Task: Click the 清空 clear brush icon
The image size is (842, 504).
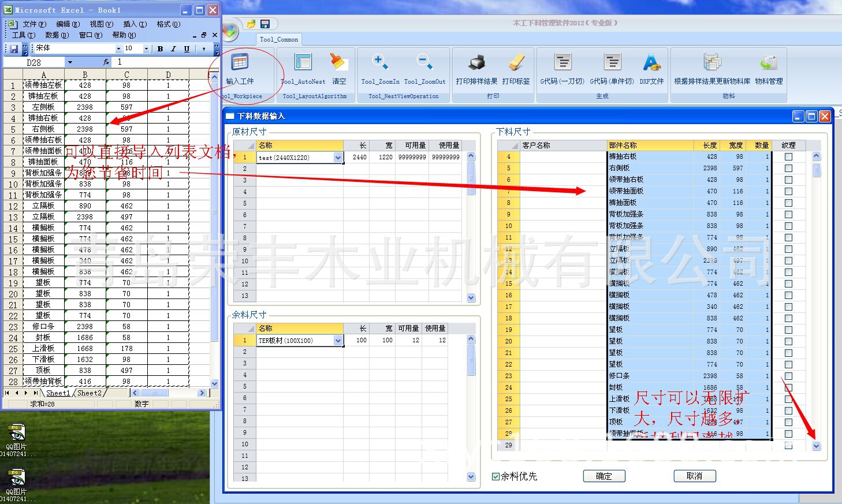Action: pos(339,62)
